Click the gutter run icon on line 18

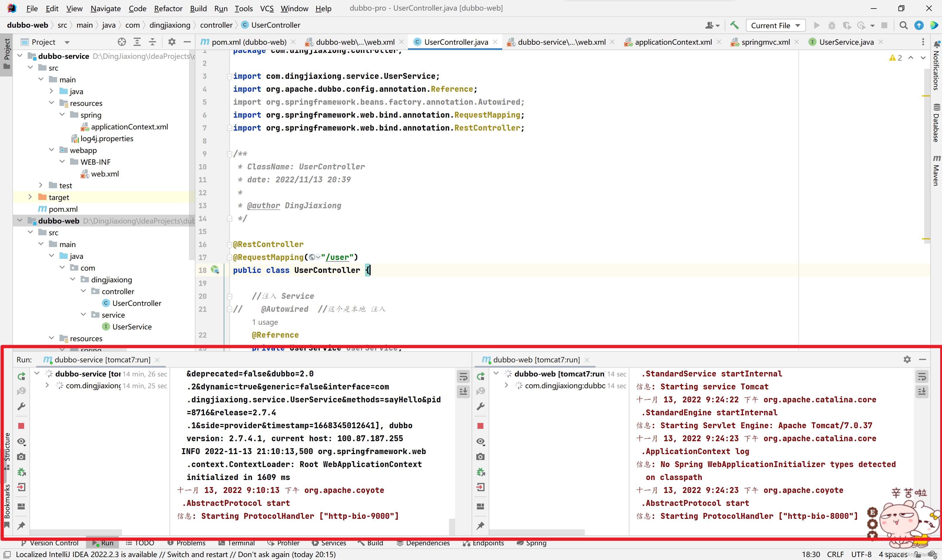pos(215,270)
